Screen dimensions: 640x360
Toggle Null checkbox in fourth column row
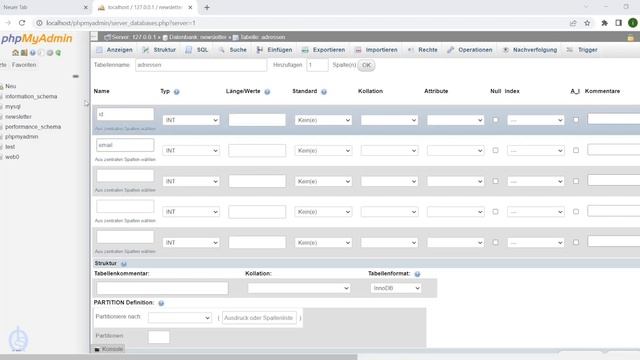point(495,211)
